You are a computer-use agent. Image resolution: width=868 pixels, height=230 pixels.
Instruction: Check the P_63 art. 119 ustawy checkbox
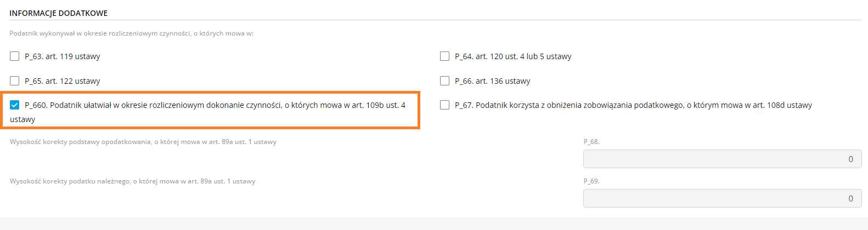point(15,56)
